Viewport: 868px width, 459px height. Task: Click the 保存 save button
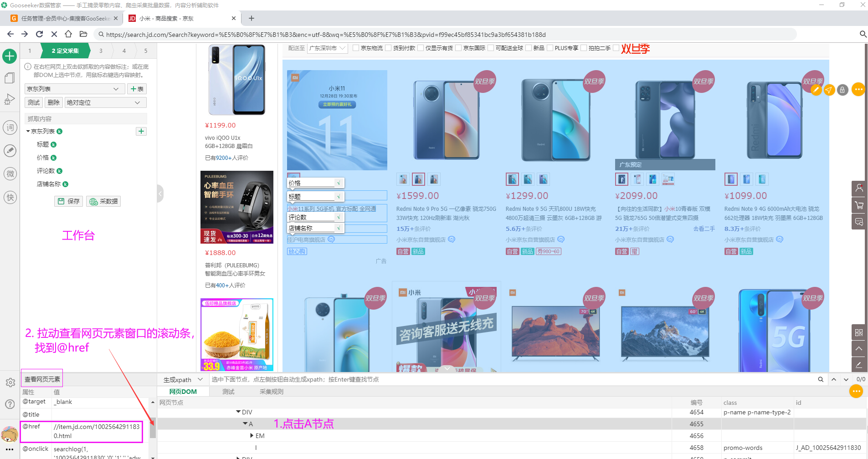tap(69, 201)
